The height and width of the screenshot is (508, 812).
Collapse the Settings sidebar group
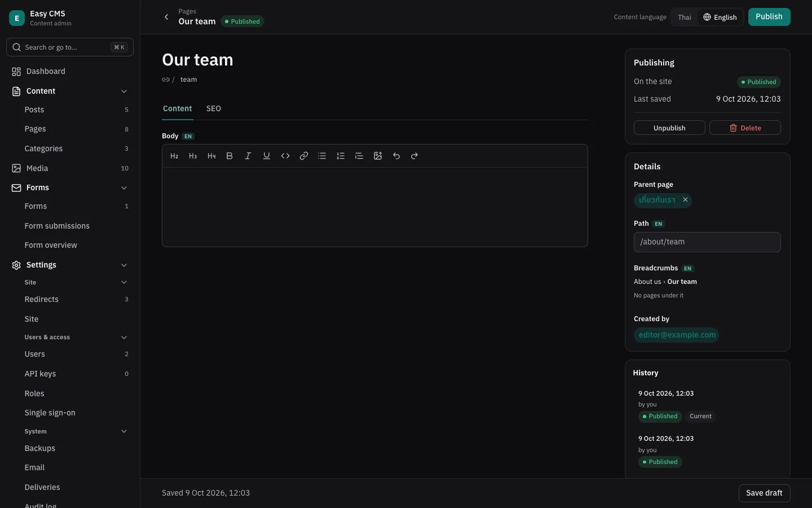pyautogui.click(x=124, y=265)
